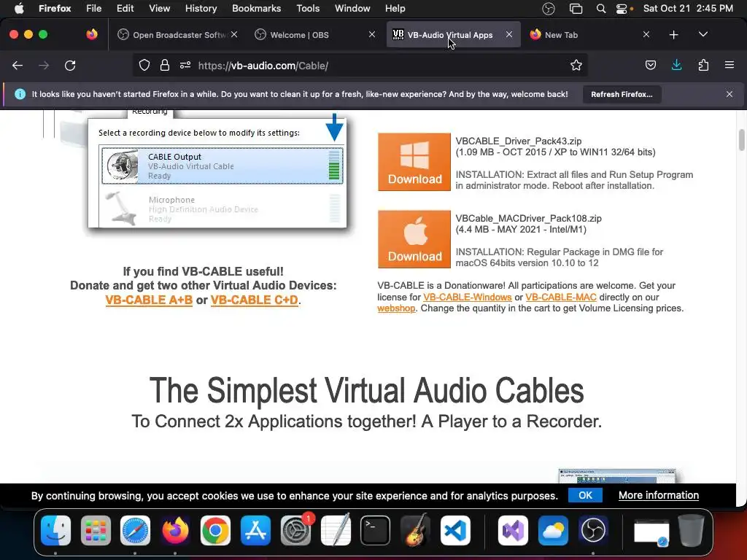Open a new tab with plus button
This screenshot has width=747, height=560.
coord(673,35)
